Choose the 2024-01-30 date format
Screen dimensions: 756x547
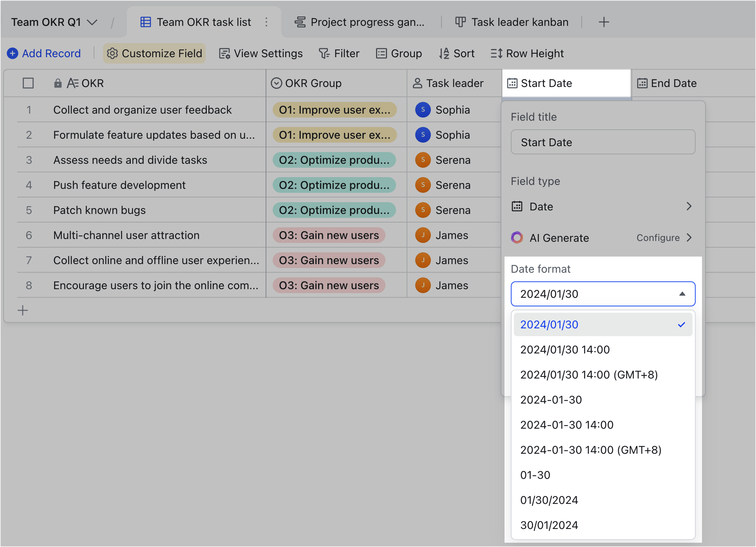coord(603,400)
